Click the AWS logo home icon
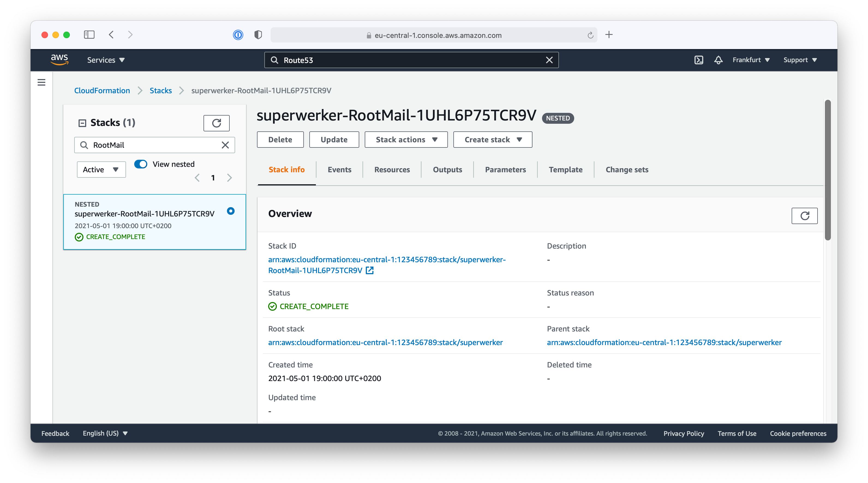 pyautogui.click(x=59, y=60)
